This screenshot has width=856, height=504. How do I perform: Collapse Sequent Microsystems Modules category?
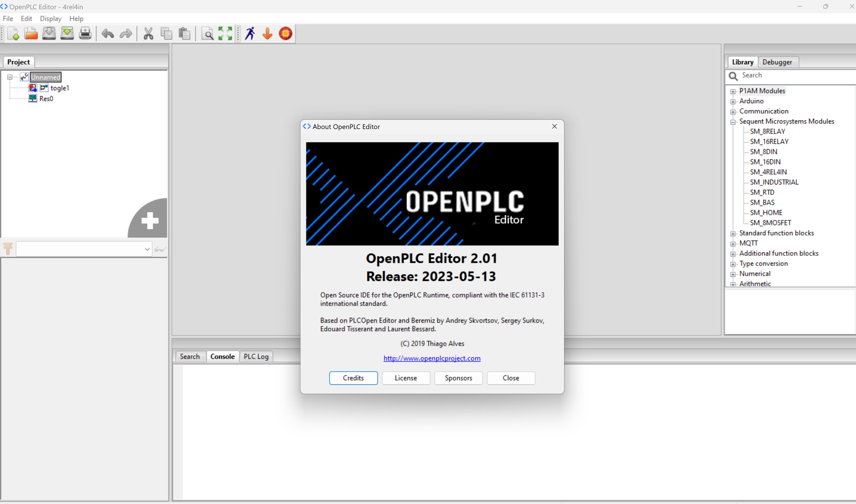733,122
